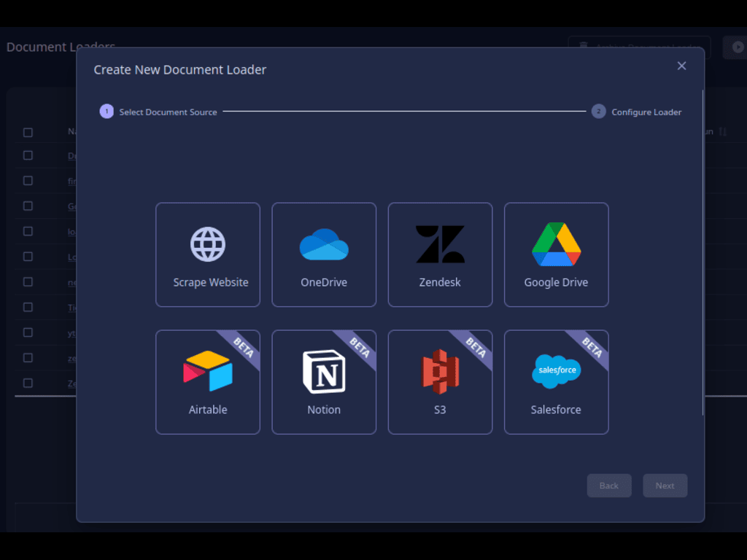This screenshot has height=560, width=747.
Task: Choose the Salesforce cloud icon
Action: tap(556, 371)
